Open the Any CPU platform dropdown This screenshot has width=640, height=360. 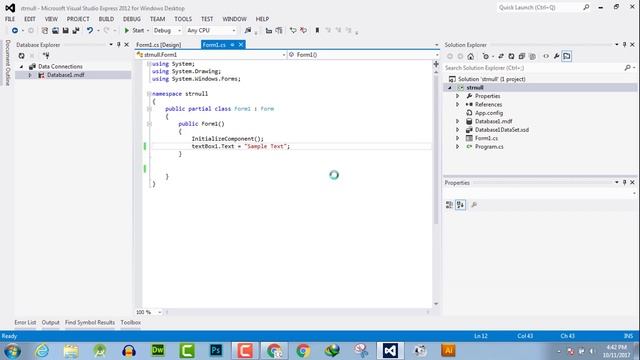point(211,31)
